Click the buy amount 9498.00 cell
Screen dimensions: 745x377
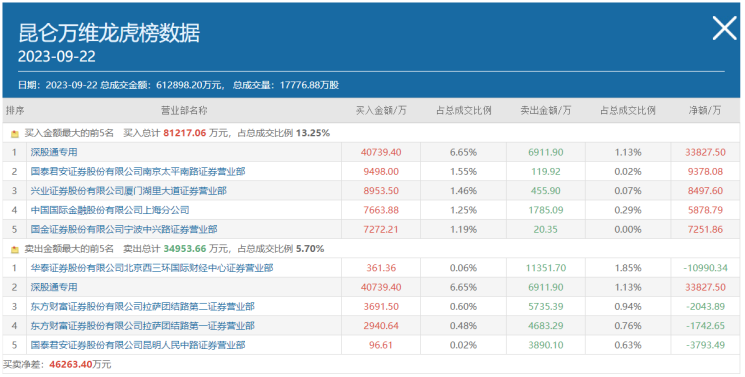[x=381, y=171]
